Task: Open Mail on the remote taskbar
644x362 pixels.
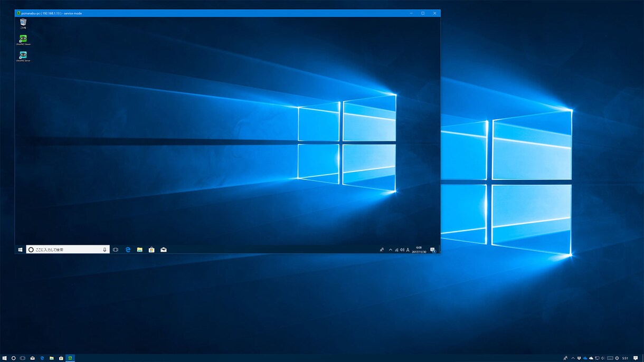Action: click(164, 250)
